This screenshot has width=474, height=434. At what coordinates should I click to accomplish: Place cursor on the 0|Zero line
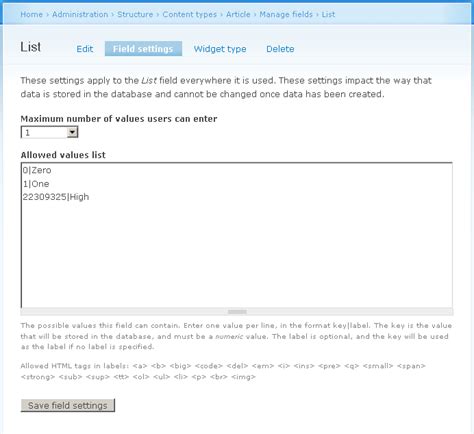pyautogui.click(x=37, y=170)
